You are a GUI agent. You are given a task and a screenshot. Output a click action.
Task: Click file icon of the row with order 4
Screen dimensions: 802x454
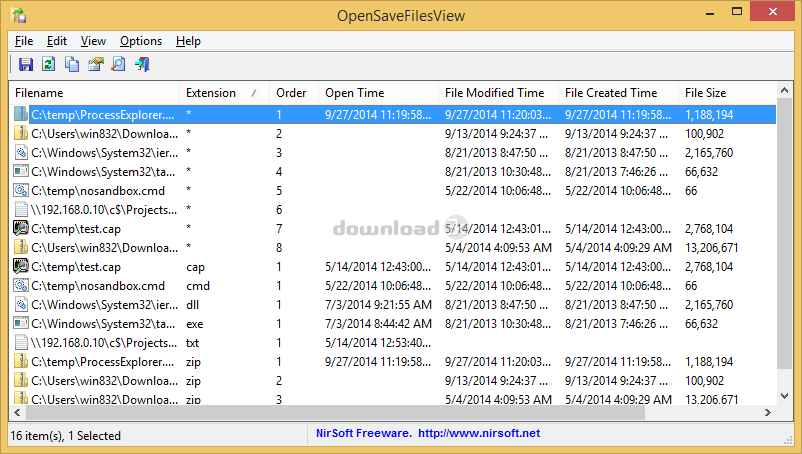20,171
